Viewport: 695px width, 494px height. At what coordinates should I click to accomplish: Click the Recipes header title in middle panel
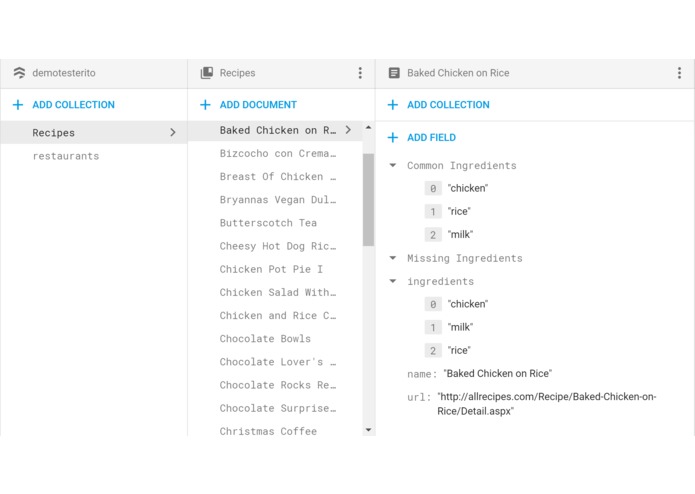(x=237, y=73)
